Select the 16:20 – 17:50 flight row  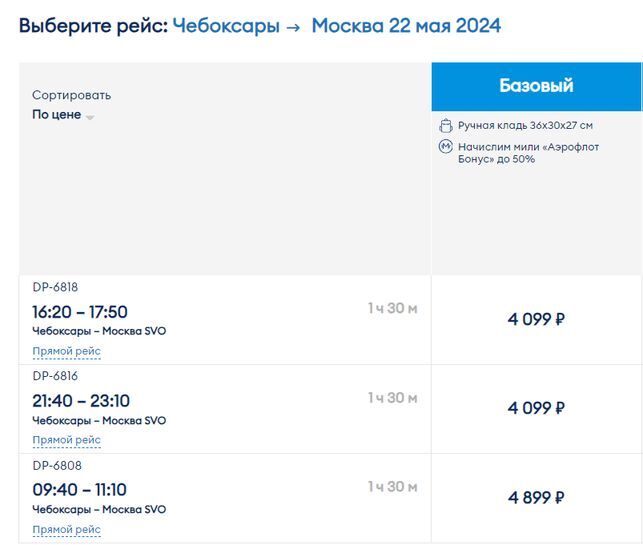click(x=80, y=312)
